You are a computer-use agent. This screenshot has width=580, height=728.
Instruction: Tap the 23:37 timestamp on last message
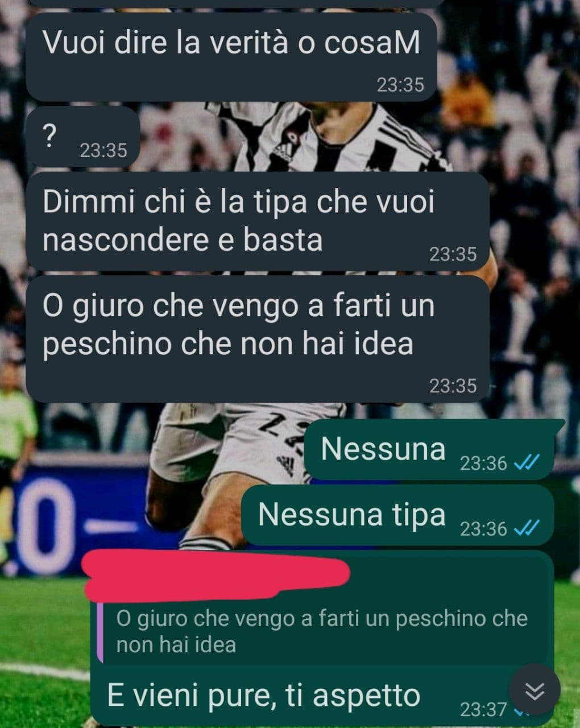483,709
